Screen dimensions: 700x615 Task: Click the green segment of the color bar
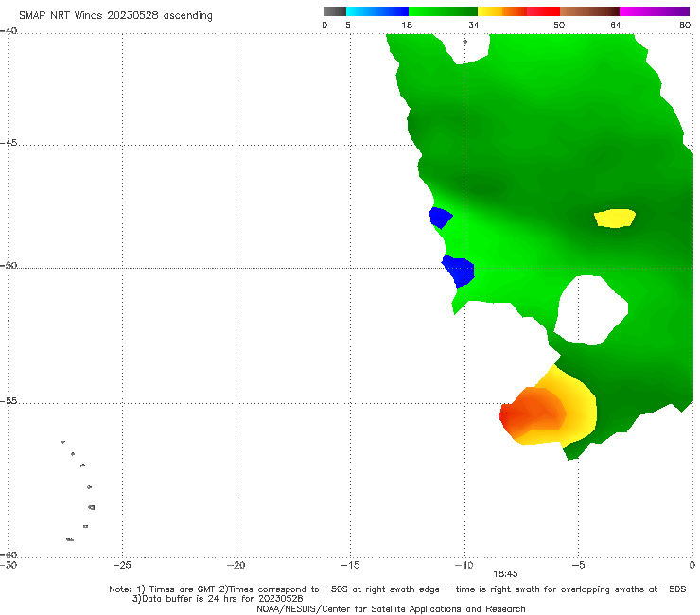443,11
